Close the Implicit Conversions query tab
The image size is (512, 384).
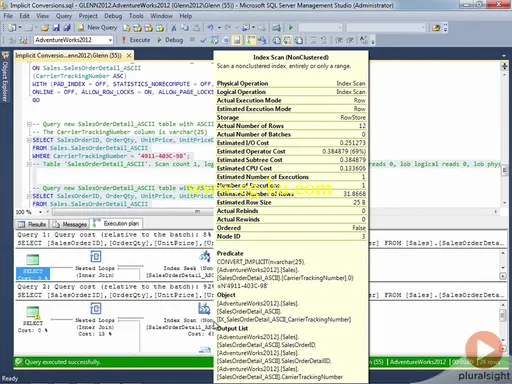pos(129,56)
